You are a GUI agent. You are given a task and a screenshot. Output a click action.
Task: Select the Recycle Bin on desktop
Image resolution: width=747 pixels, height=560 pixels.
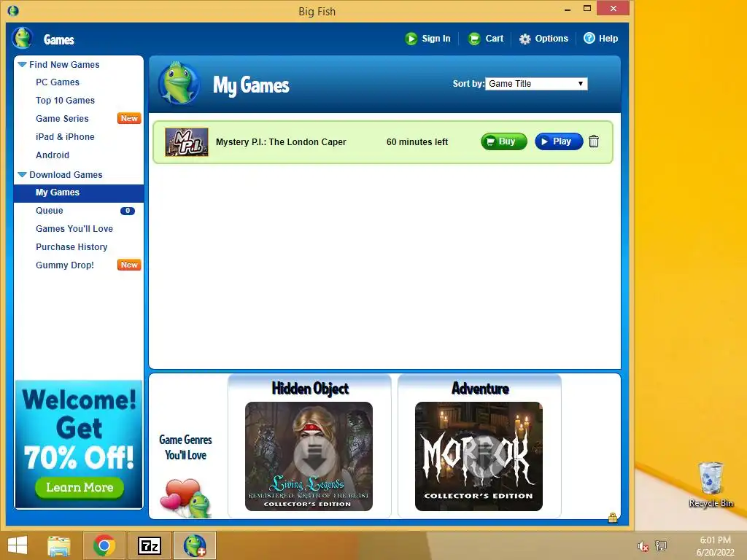(711, 485)
